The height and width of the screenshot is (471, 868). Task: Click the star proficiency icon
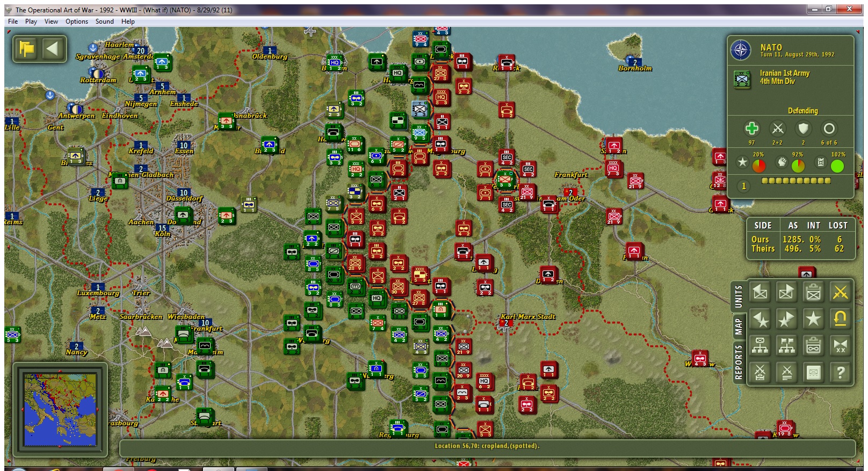742,162
